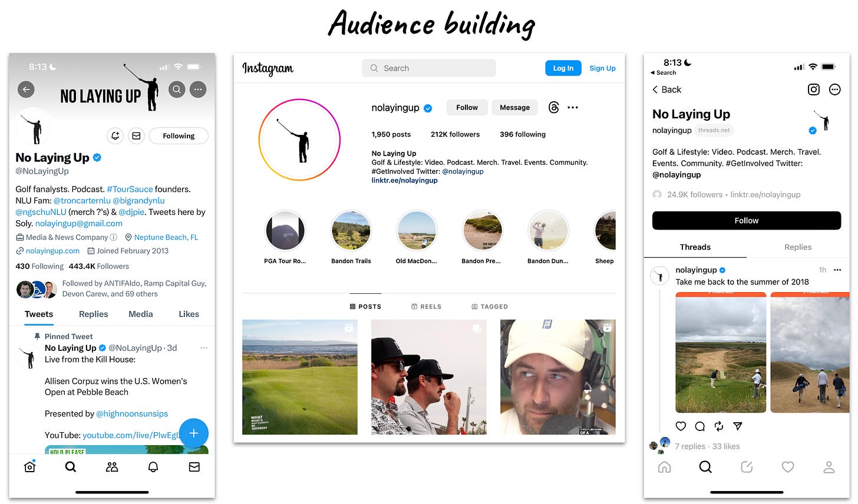Open the nolayingup.com website link
This screenshot has width=858, height=504.
pos(52,251)
